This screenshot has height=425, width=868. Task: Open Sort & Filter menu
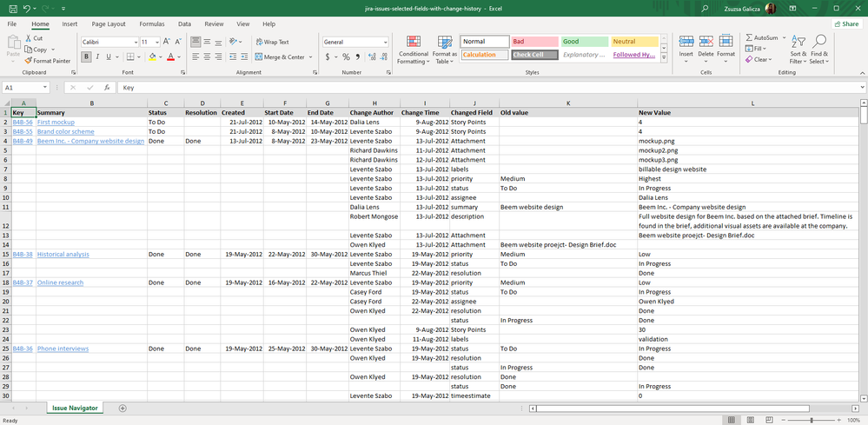(798, 50)
